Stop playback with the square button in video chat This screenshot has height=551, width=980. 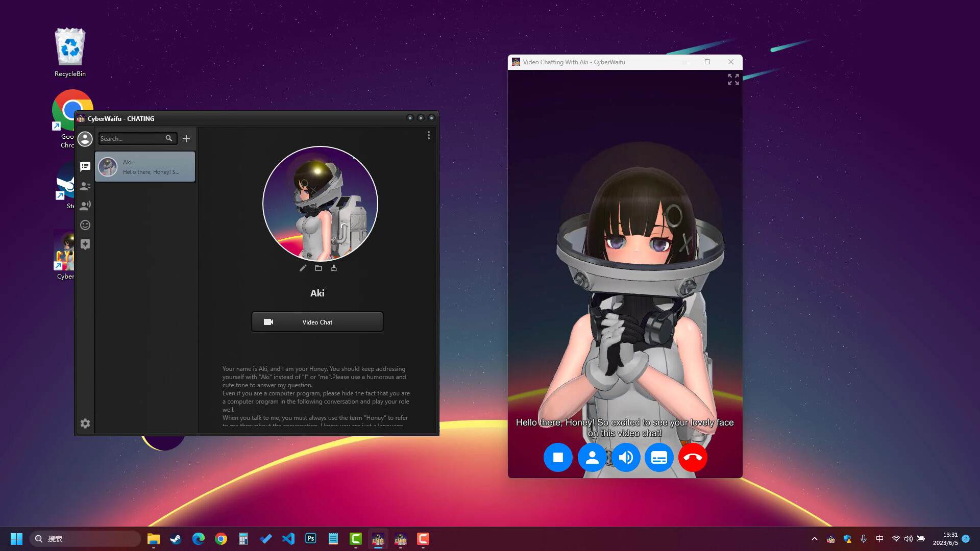[x=558, y=457]
